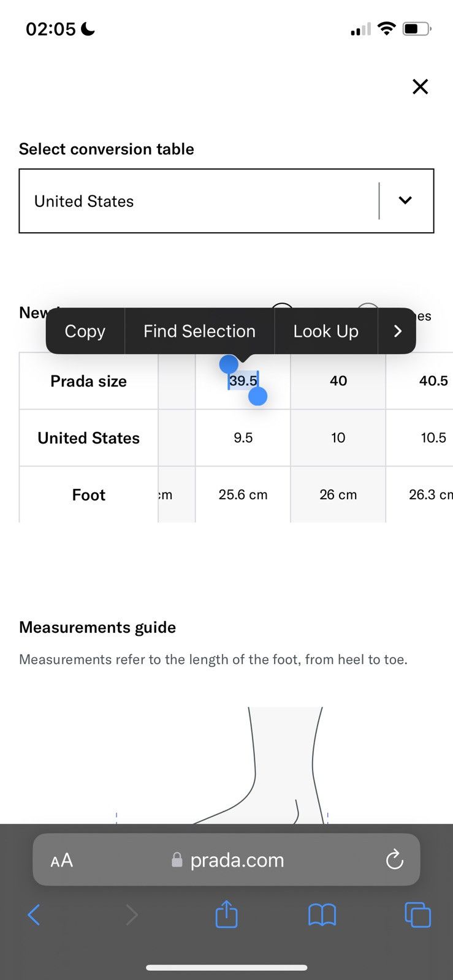Image resolution: width=453 pixels, height=980 pixels.
Task: Expand the United States conversion dropdown arrow
Action: tap(405, 200)
